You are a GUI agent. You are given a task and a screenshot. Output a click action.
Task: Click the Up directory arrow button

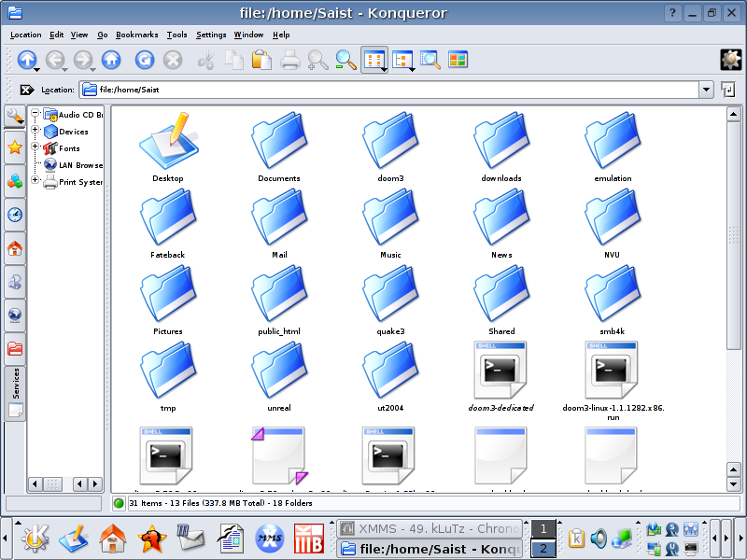coord(25,60)
